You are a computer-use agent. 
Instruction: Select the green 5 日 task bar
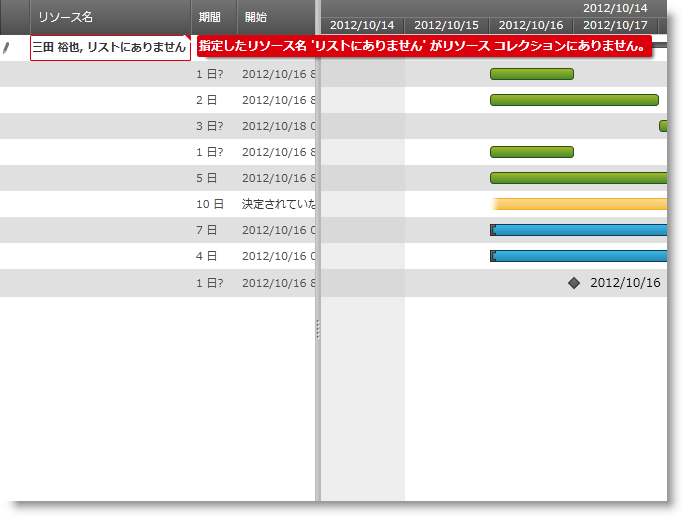point(578,178)
